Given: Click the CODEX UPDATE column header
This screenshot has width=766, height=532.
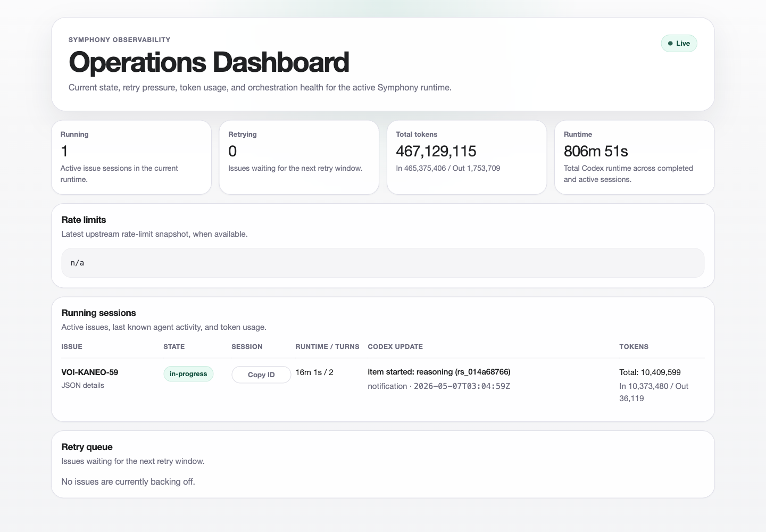Looking at the screenshot, I should 395,346.
